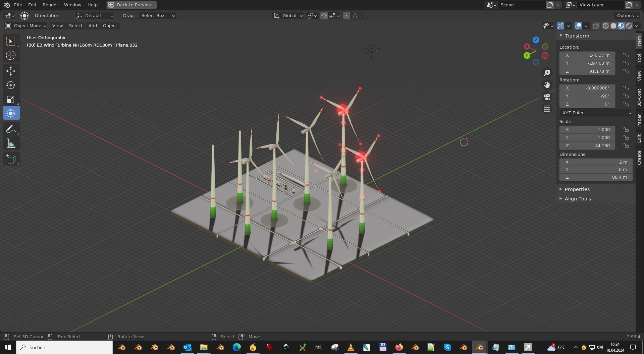Open the Edge browser from the taskbar

click(x=237, y=347)
